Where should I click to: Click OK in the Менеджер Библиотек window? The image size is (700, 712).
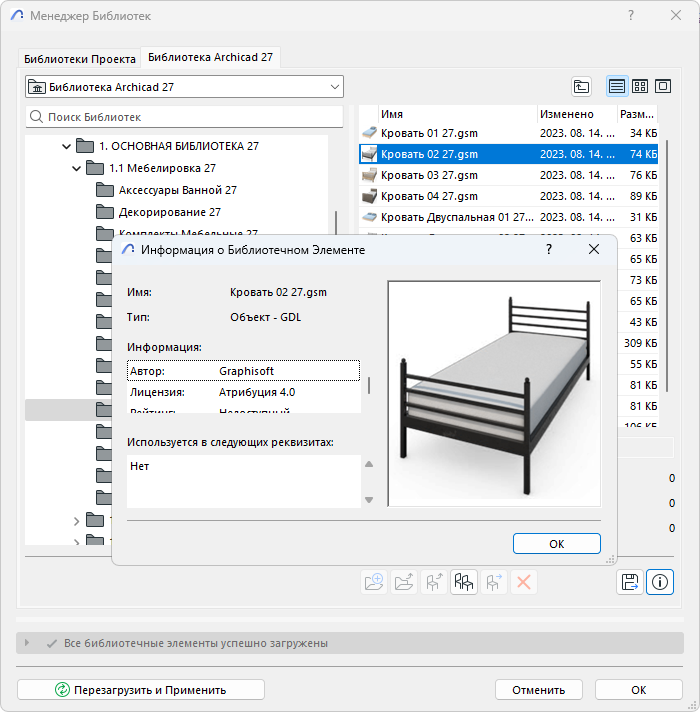click(638, 689)
